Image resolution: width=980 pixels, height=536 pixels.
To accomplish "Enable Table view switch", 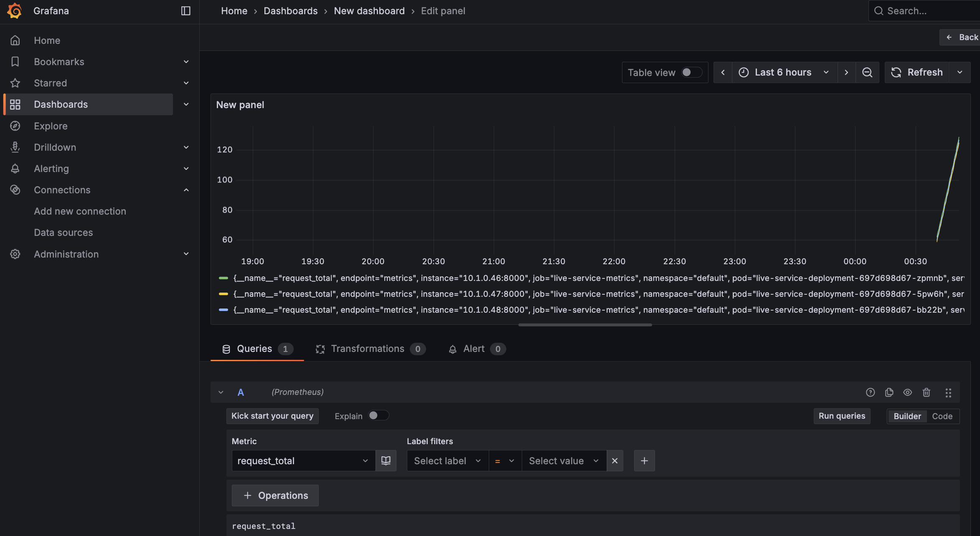I will (x=691, y=73).
